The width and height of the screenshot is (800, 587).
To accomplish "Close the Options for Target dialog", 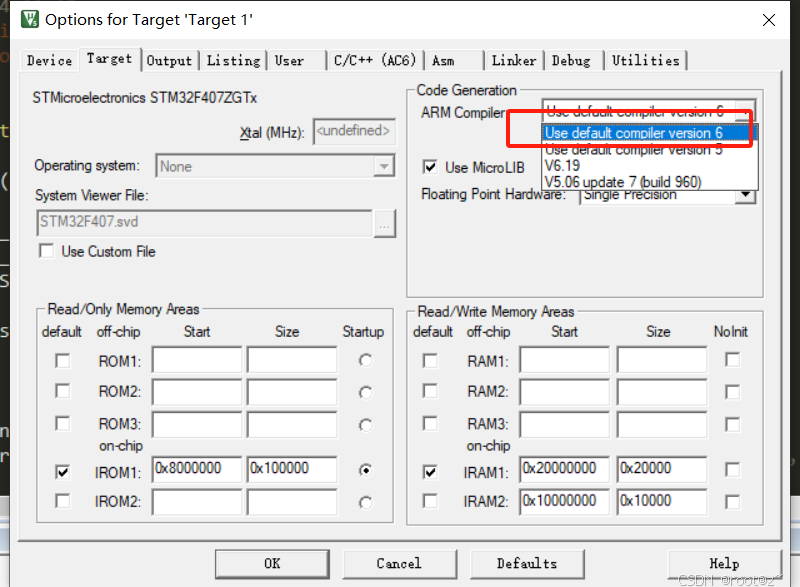I will click(769, 20).
